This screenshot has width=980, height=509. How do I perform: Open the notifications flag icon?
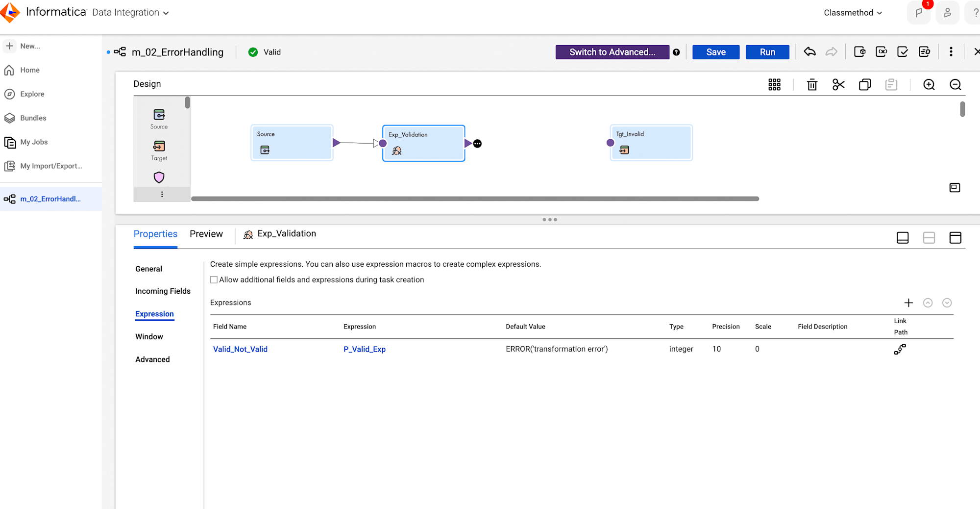[x=919, y=13]
